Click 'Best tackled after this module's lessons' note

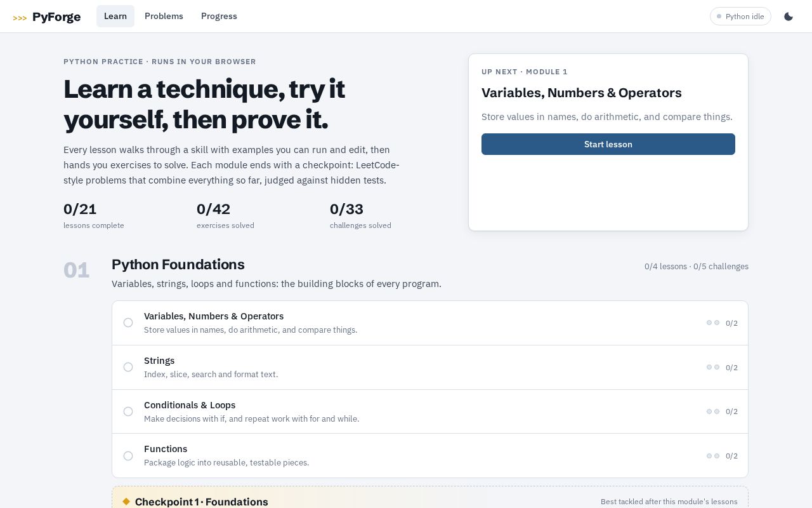669,502
